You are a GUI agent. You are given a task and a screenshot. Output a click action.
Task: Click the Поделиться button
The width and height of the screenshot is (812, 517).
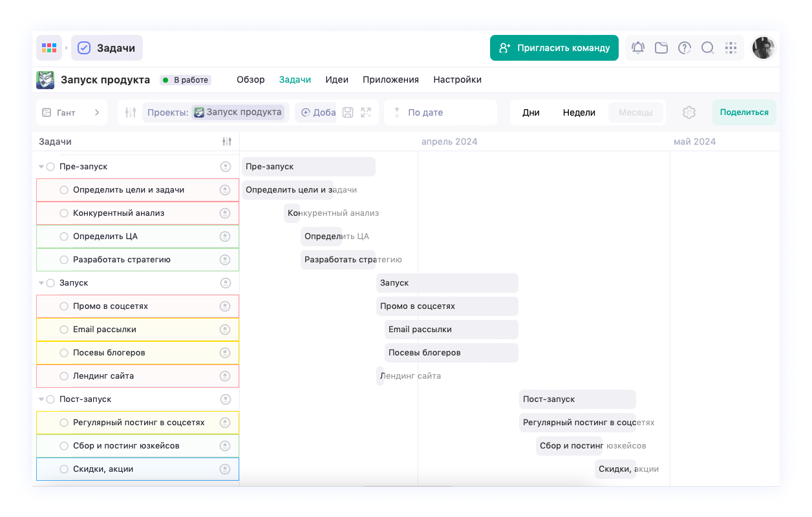pyautogui.click(x=744, y=112)
